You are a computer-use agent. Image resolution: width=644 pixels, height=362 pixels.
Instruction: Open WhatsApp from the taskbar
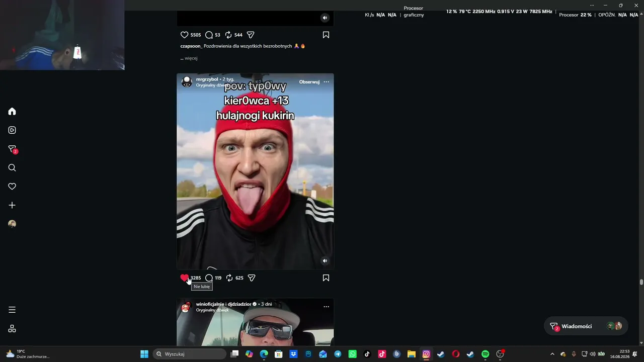(x=353, y=354)
